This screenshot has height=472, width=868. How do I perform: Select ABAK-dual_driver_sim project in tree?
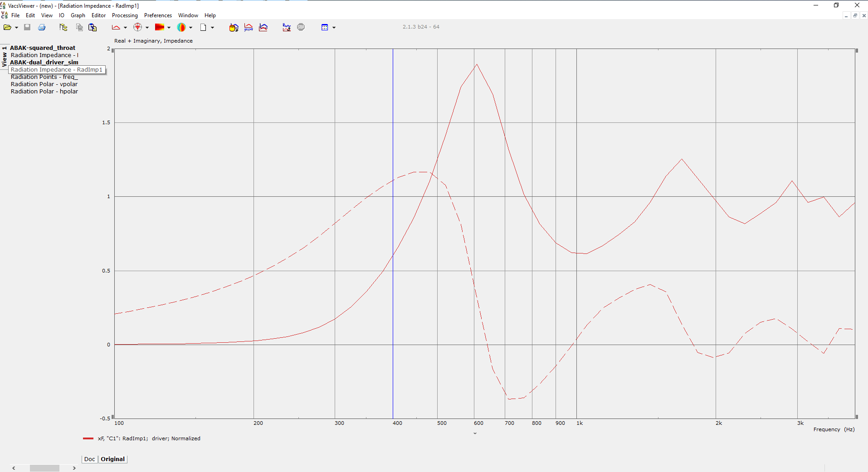point(44,63)
